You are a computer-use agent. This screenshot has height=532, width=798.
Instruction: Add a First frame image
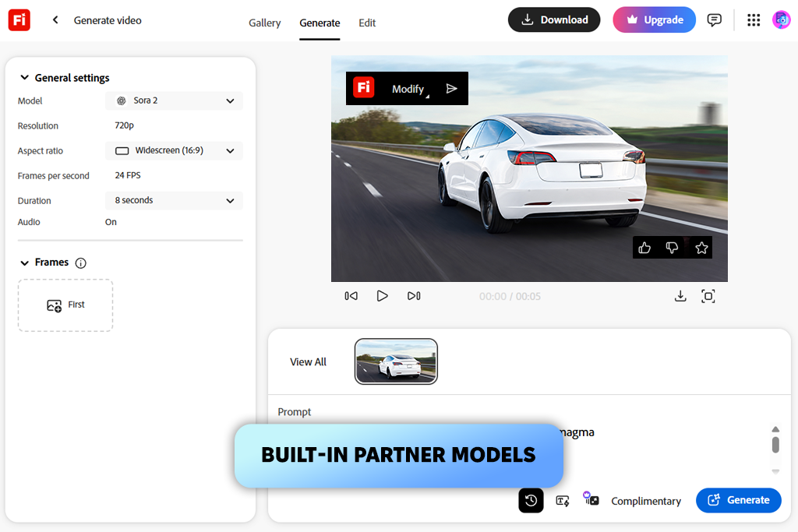pyautogui.click(x=65, y=305)
